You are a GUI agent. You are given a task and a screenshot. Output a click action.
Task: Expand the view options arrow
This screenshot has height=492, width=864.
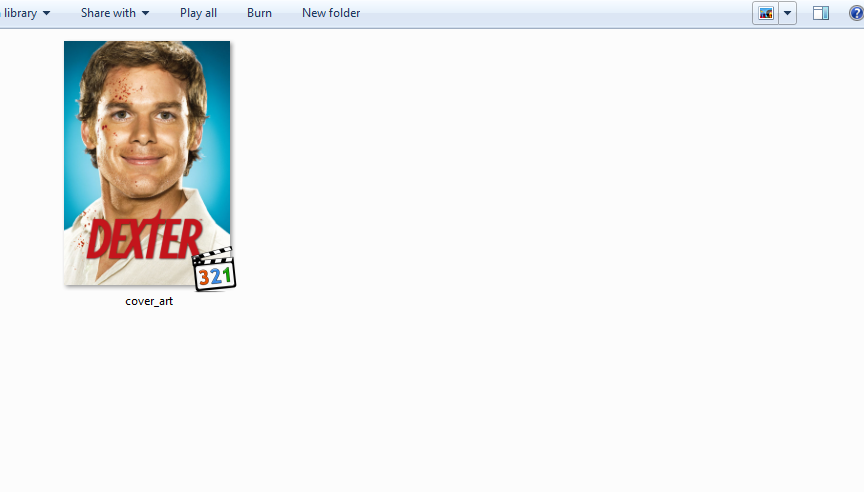(787, 13)
